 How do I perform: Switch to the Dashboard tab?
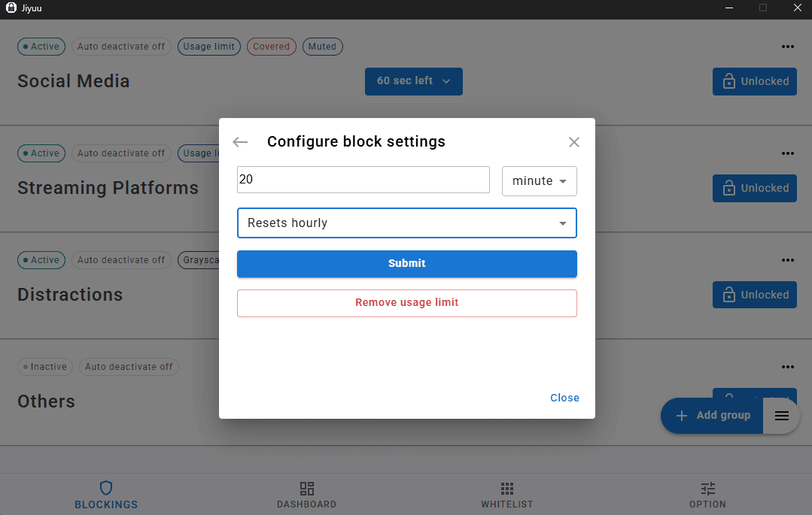pyautogui.click(x=306, y=495)
